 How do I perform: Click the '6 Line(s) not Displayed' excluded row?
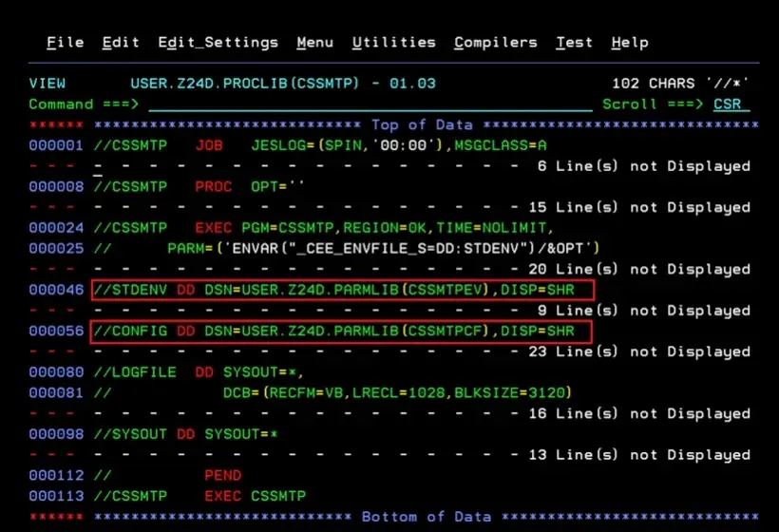tap(389, 166)
